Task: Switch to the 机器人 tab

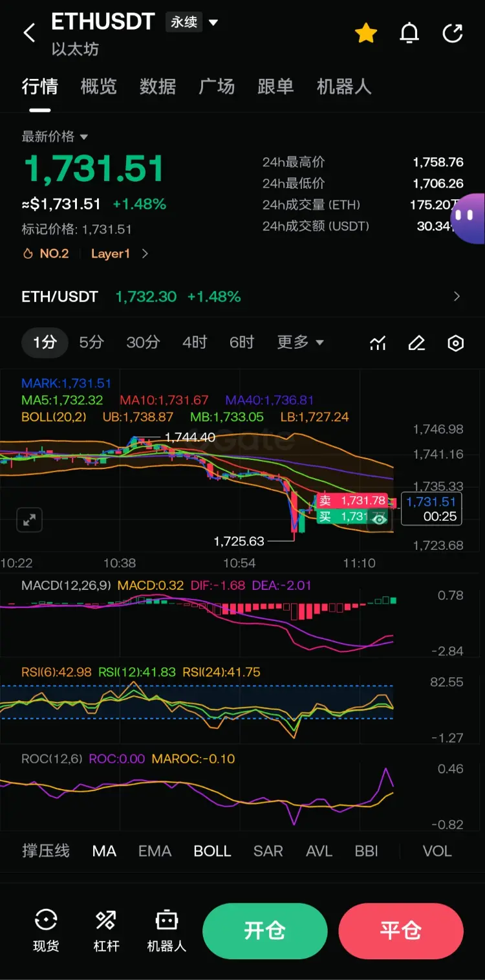Action: [x=344, y=87]
